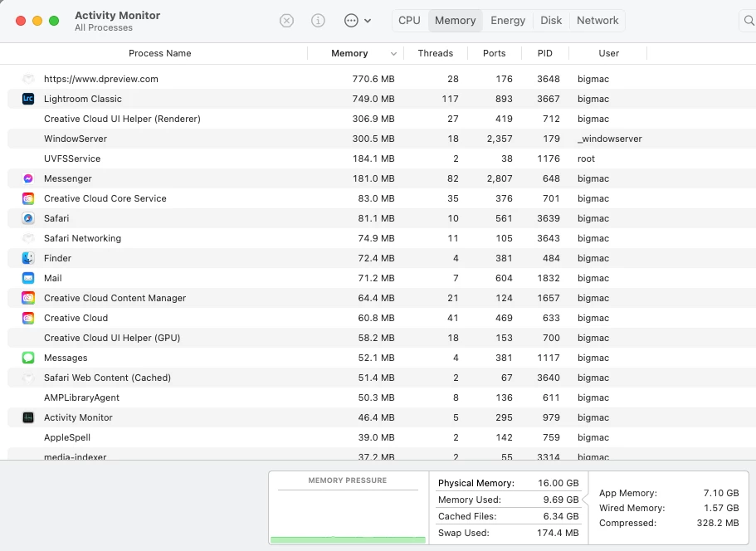Select the AppleSpell process
The image size is (756, 551).
click(x=67, y=437)
